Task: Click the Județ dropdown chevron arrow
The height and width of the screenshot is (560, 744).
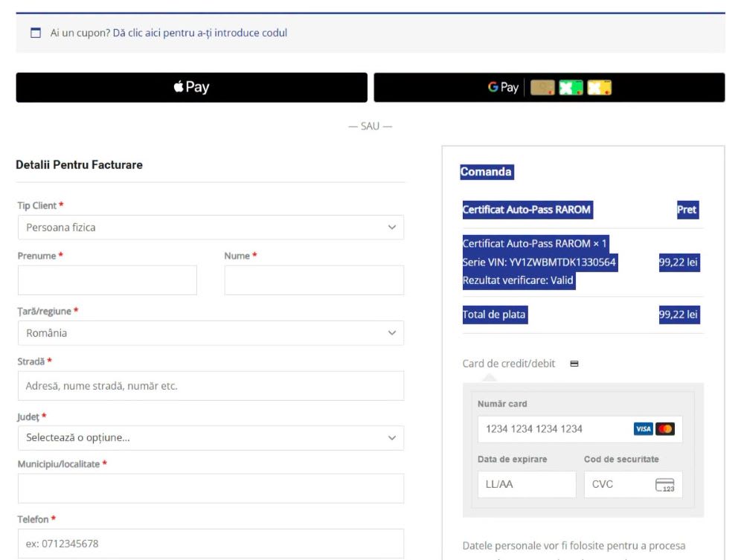Action: 392,438
